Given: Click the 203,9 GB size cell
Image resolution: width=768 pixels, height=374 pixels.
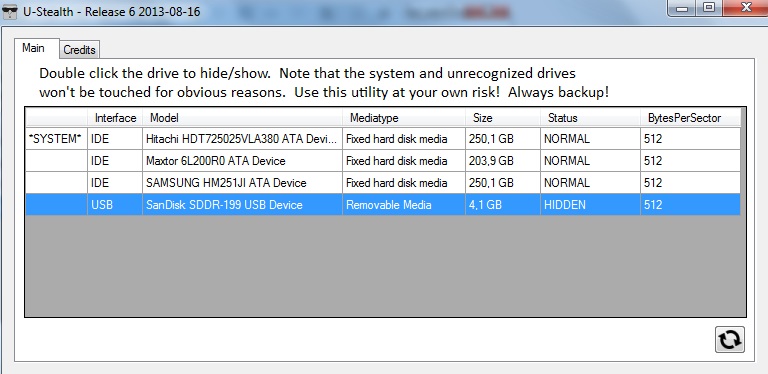Looking at the screenshot, I should coord(503,161).
